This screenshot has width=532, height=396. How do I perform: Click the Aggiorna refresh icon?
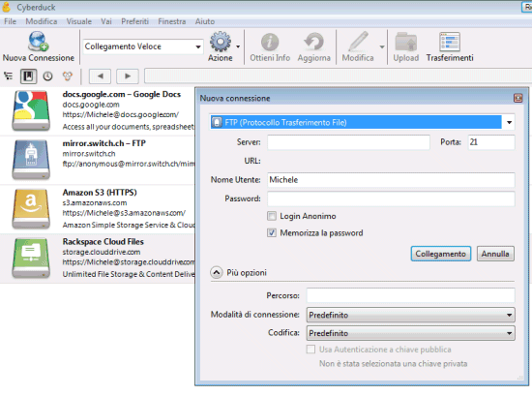pos(313,42)
